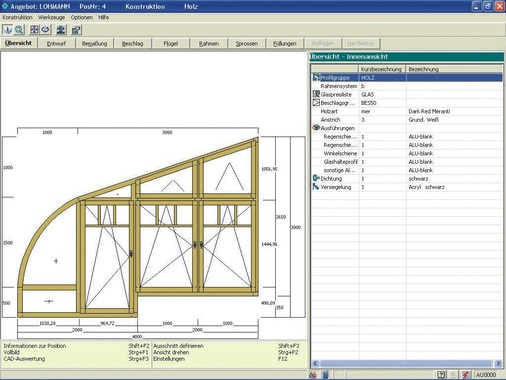The image size is (506, 380).
Task: Switch to the Entwurf tab
Action: click(x=56, y=43)
